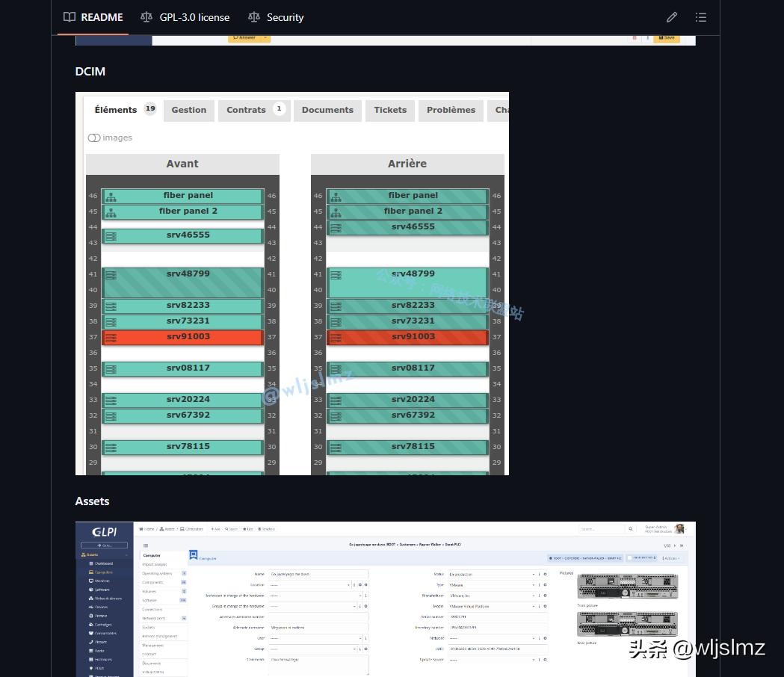Expand the Location dropdown in computer form
This screenshot has width=784, height=677.
point(309,585)
